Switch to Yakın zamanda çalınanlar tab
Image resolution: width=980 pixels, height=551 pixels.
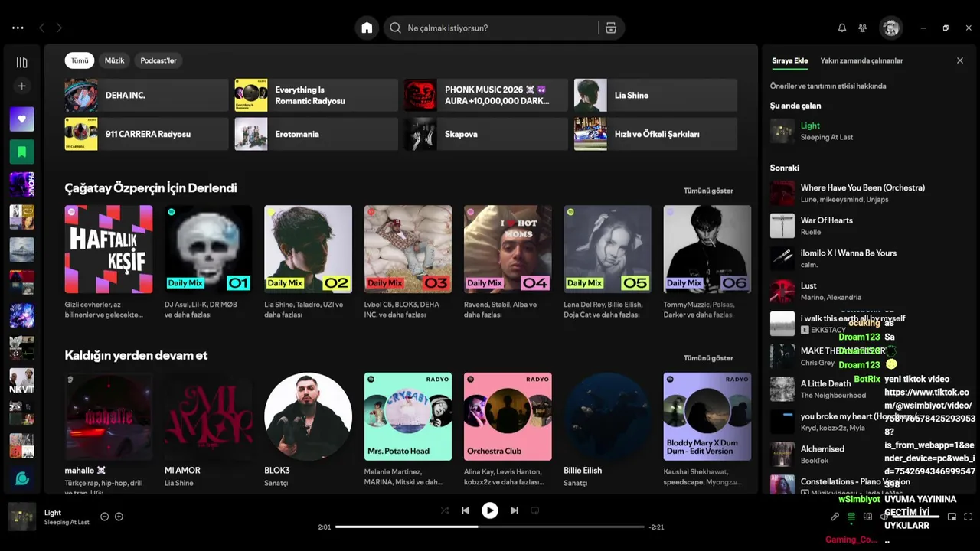click(861, 60)
